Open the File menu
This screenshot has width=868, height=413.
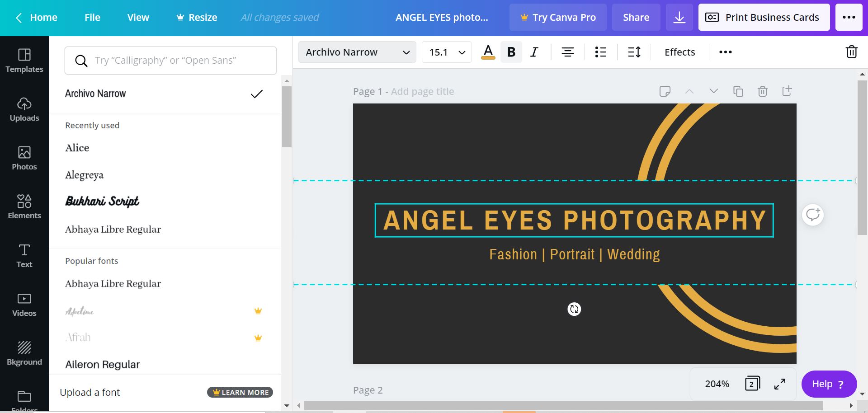(x=92, y=18)
